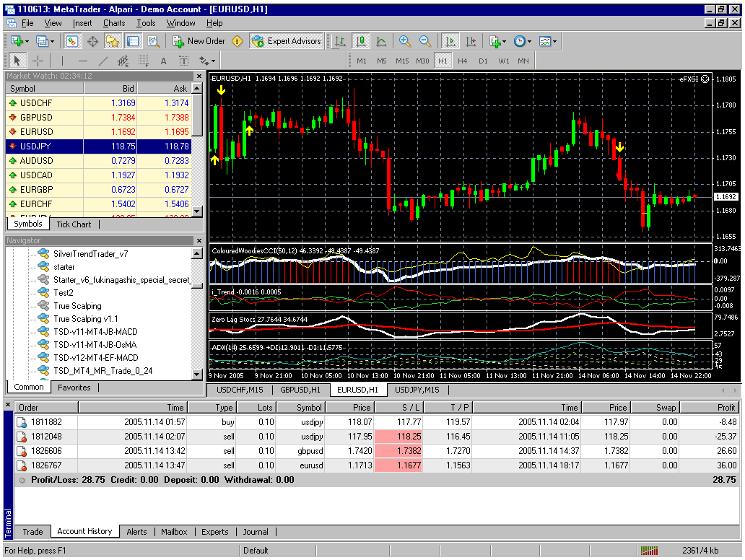Set timeframe to M15
745x560 pixels.
402,61
